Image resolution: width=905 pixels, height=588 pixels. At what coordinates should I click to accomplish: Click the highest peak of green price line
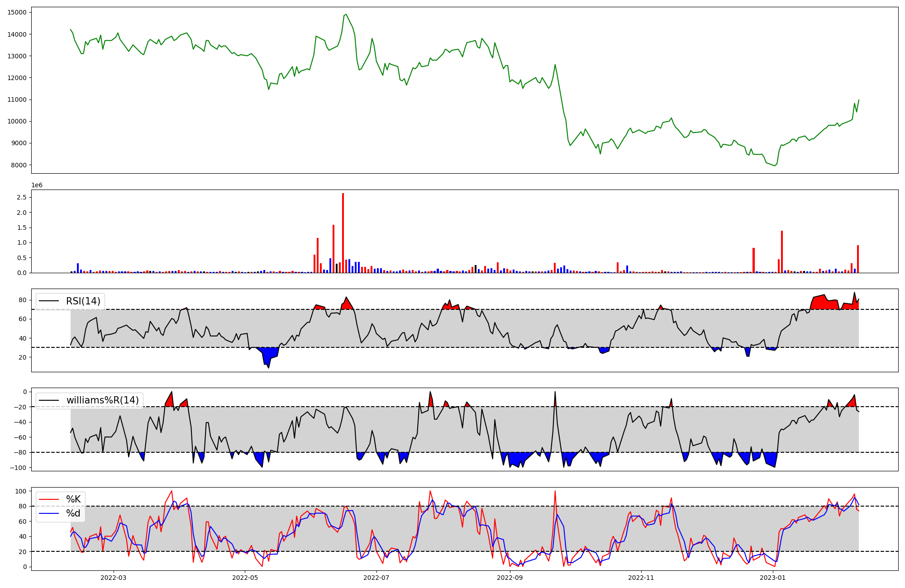tap(346, 14)
